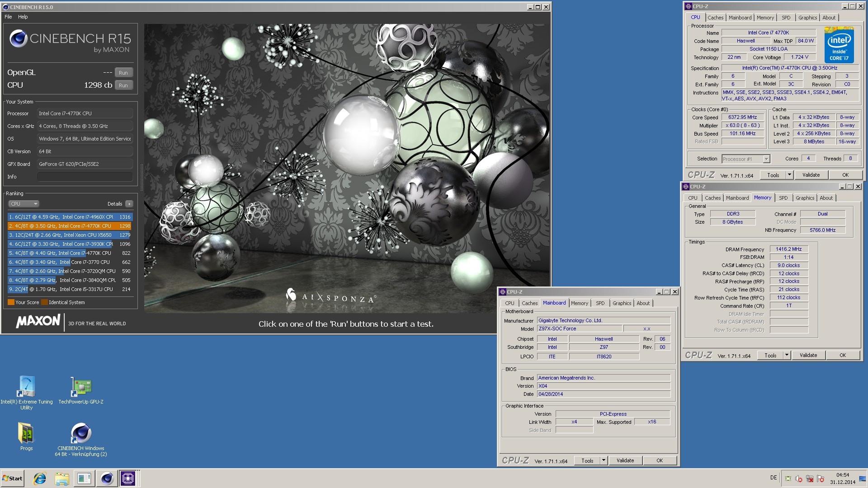Screen dimensions: 868x488
Task: Open the Action Center flag tray icon
Action: [821, 479]
